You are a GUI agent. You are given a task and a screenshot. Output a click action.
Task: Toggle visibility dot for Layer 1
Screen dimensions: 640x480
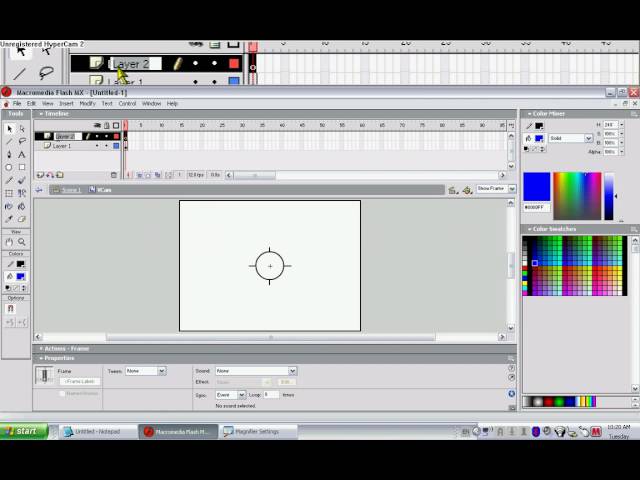[97, 146]
